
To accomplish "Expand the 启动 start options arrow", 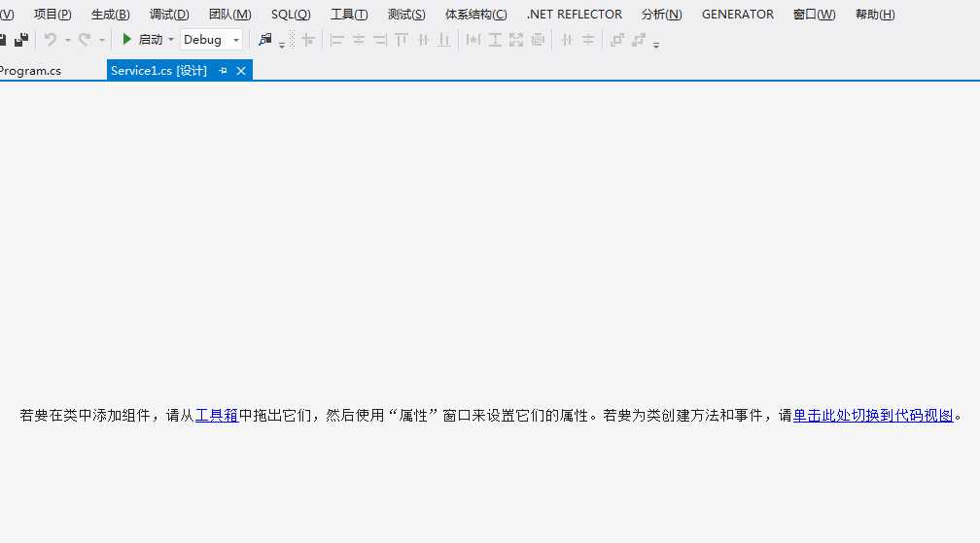I will point(171,40).
